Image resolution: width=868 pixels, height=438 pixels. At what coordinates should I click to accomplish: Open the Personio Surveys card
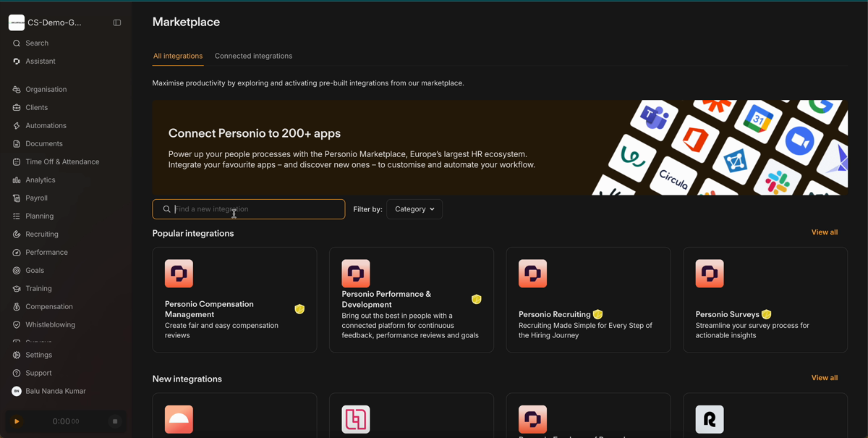click(x=765, y=300)
